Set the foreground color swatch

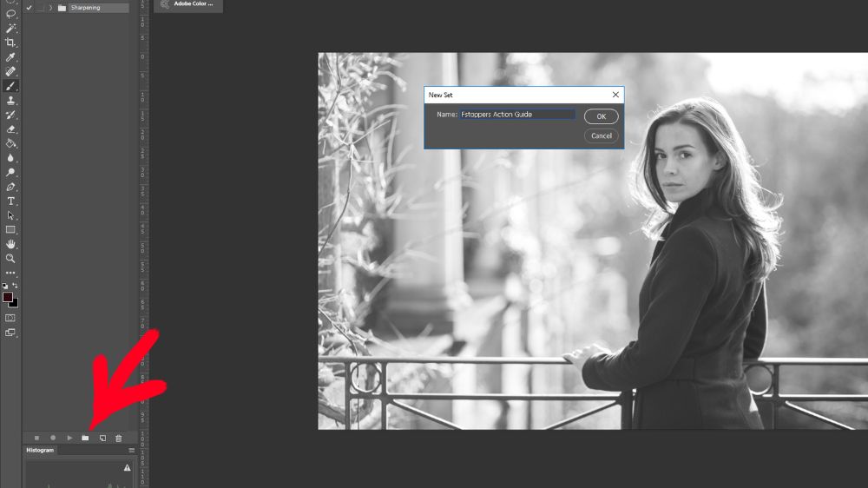pyautogui.click(x=7, y=298)
